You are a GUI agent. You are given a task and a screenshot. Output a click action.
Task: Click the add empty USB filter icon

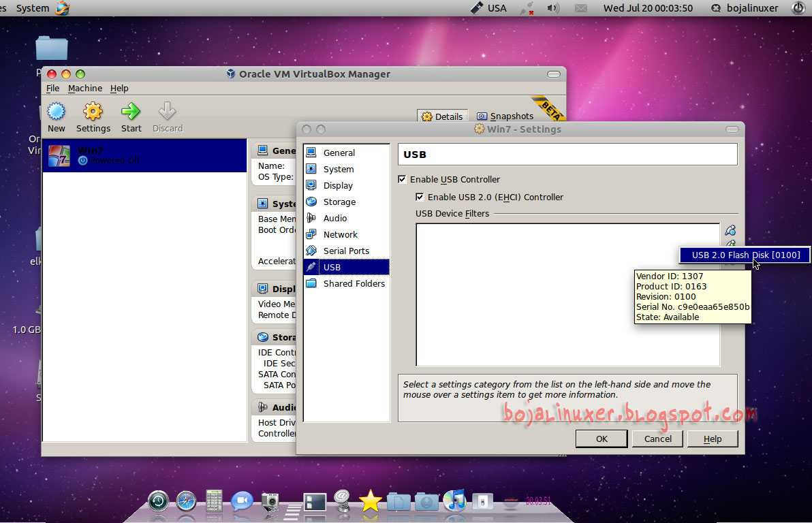(730, 230)
